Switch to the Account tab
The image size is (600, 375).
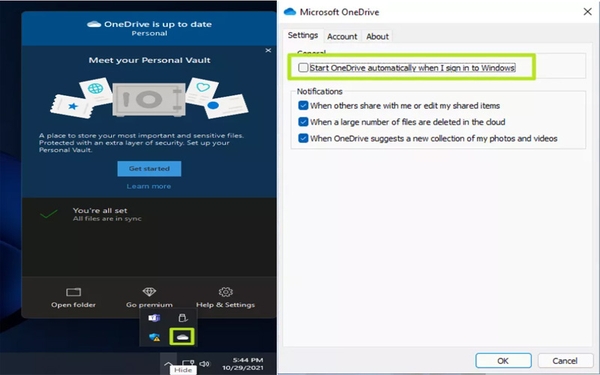(342, 36)
